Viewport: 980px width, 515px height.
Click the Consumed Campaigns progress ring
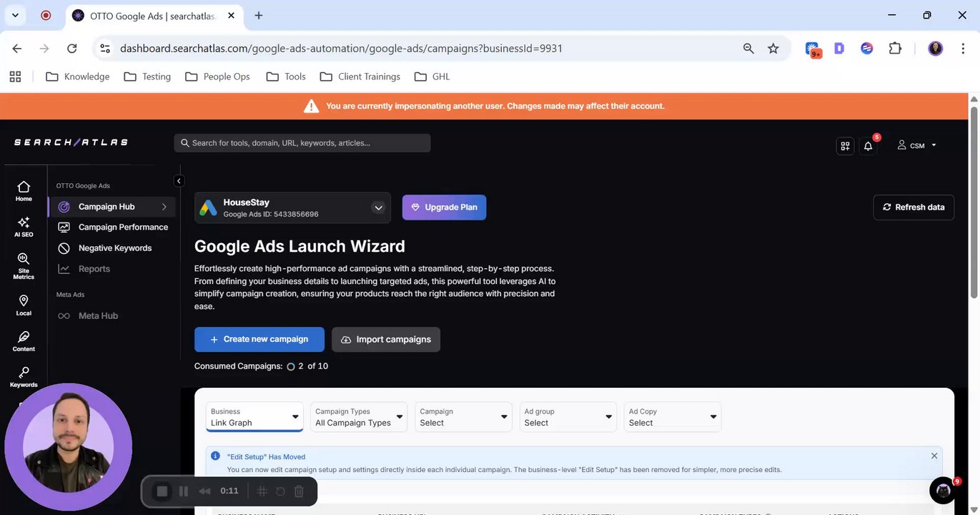click(291, 366)
